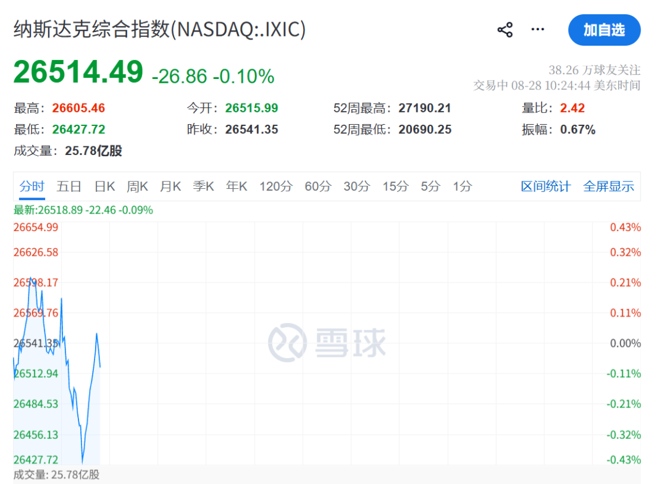Viewport: 667px width, 484px height.
Task: Click the 加自选 button
Action: (x=604, y=30)
